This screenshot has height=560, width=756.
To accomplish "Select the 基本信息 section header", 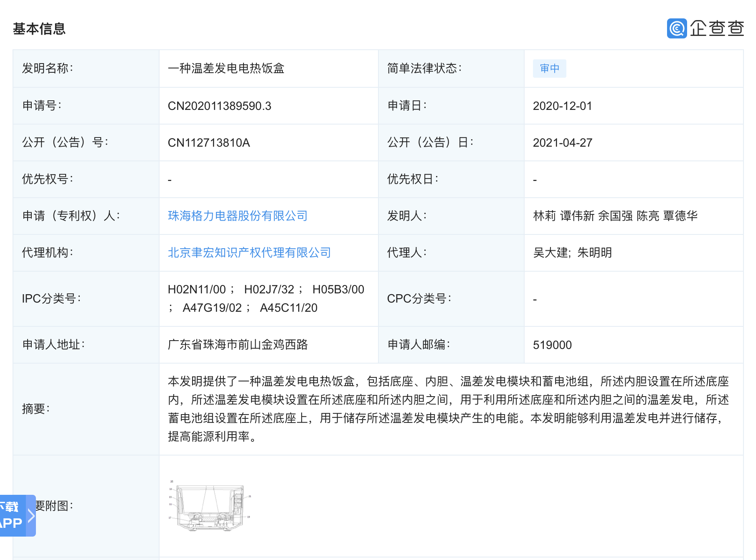I will (40, 29).
